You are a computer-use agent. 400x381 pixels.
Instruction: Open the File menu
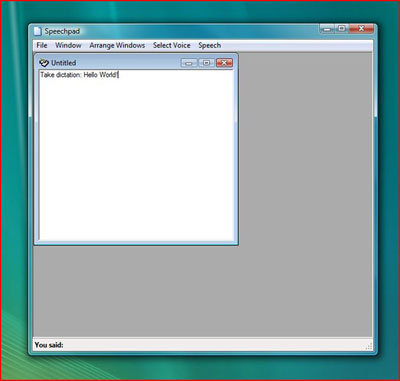point(42,45)
